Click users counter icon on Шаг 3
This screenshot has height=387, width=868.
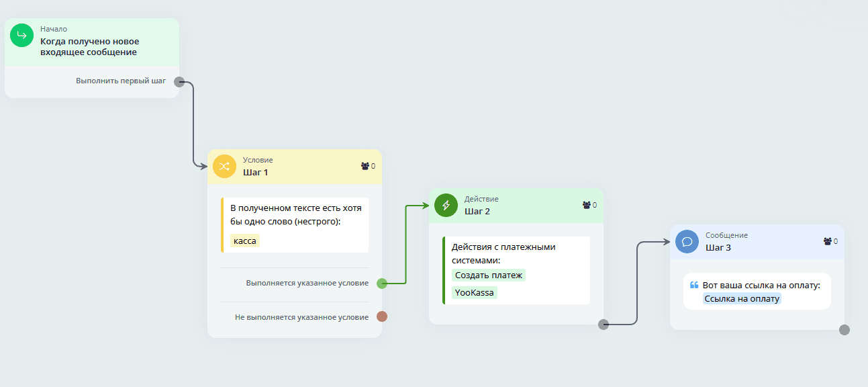pos(827,241)
